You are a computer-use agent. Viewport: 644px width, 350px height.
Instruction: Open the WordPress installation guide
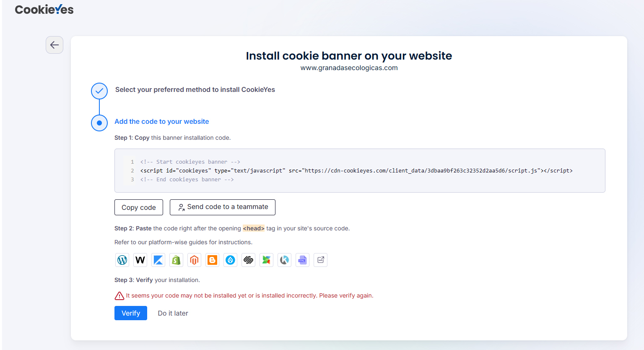point(122,260)
